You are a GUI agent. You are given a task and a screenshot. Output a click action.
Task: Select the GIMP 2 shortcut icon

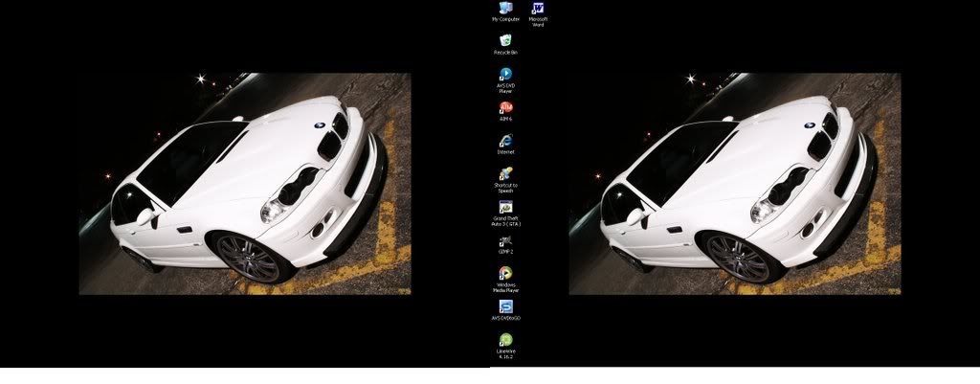pos(505,241)
